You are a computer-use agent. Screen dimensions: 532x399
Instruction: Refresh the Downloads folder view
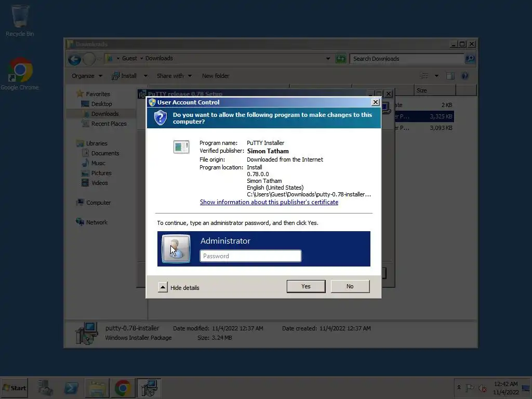[x=341, y=59]
